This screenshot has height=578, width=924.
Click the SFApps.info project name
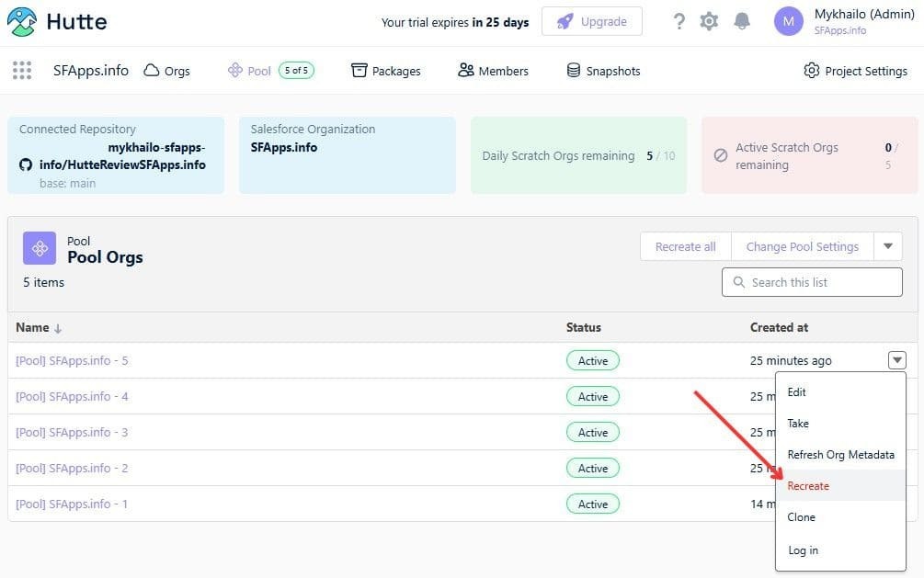click(x=91, y=71)
